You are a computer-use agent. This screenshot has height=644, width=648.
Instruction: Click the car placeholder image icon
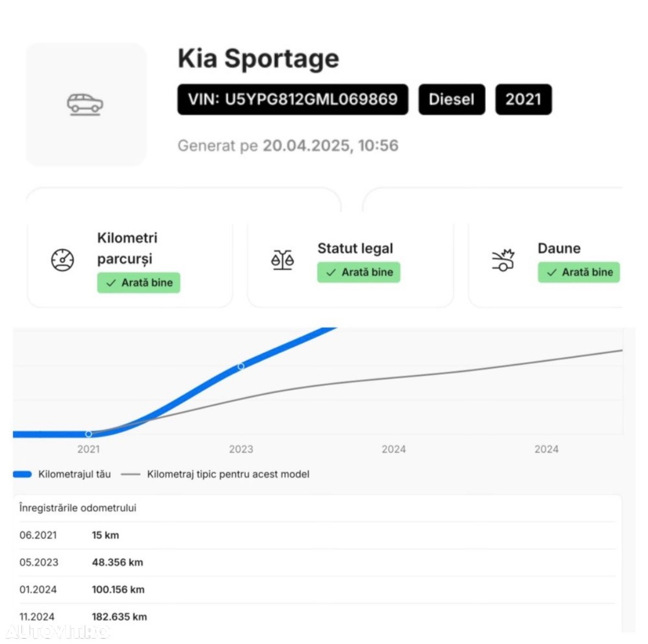[x=85, y=103]
